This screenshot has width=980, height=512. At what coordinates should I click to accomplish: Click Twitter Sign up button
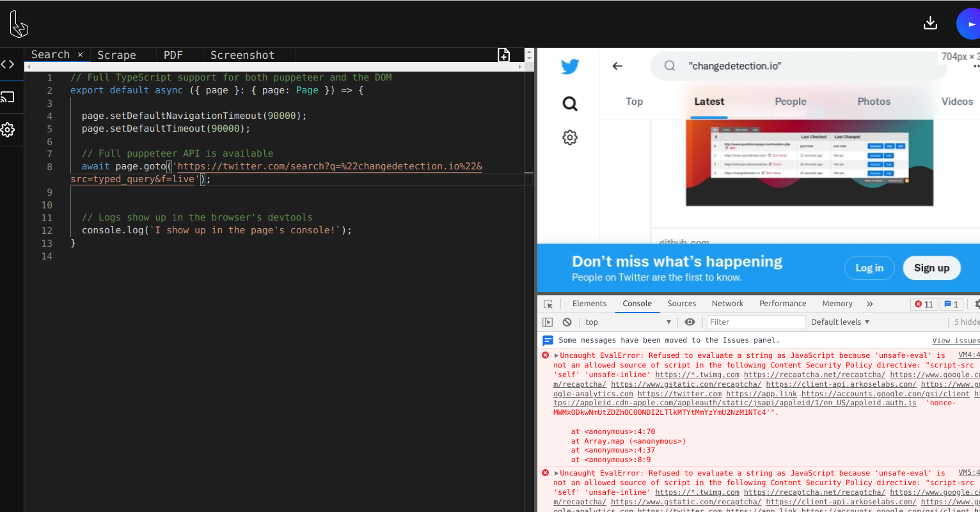(932, 268)
